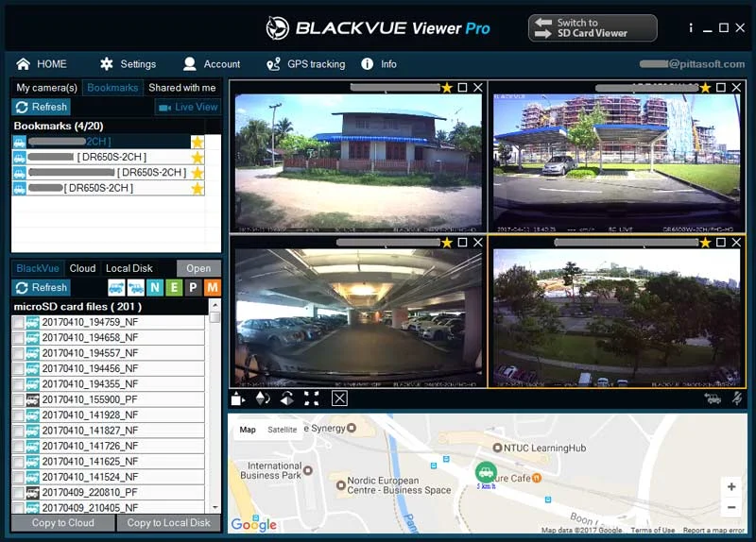Select file 20170410_141726_NF
The image size is (756, 542).
108,446
